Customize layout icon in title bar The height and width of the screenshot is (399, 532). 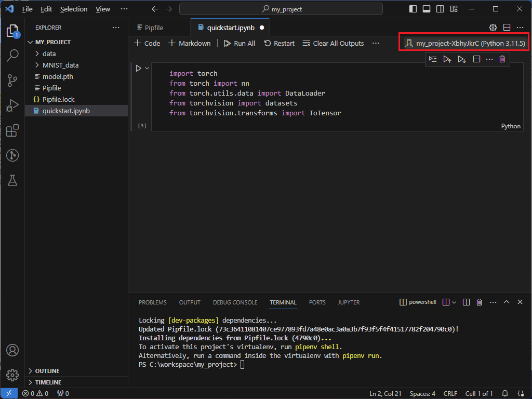point(454,9)
